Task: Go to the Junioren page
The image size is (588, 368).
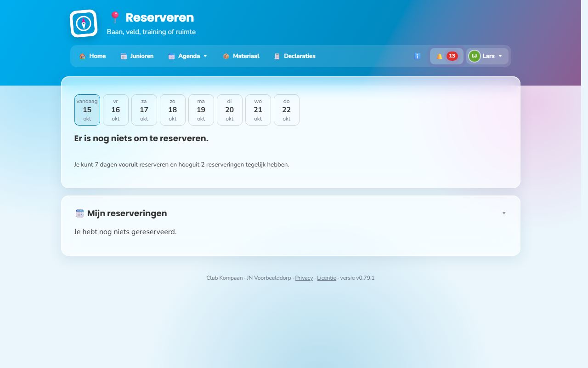Action: click(x=137, y=56)
